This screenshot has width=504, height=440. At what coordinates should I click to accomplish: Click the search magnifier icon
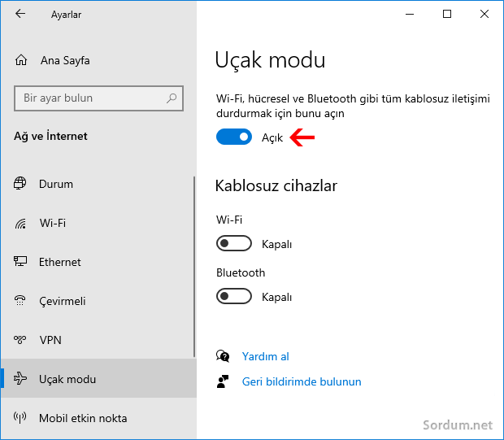tap(172, 98)
